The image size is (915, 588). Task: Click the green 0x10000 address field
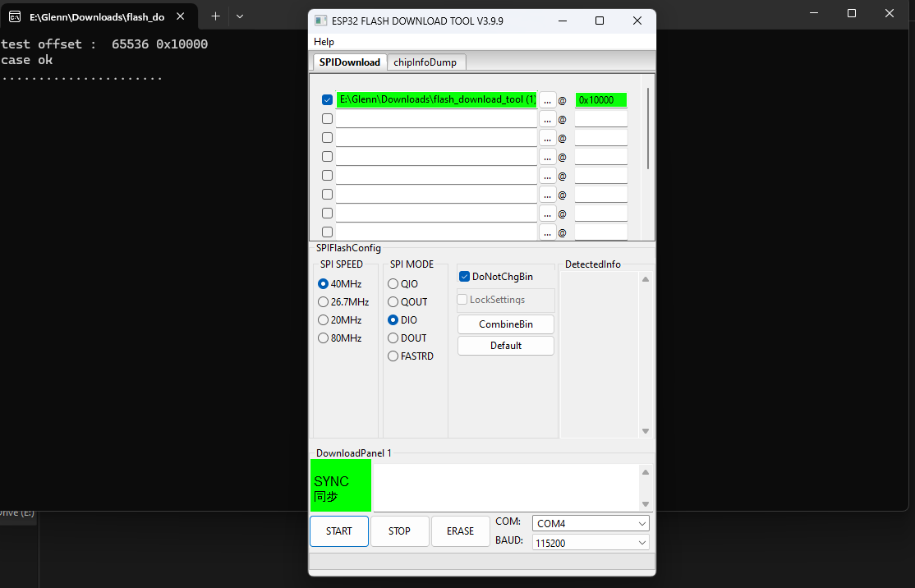coord(601,99)
